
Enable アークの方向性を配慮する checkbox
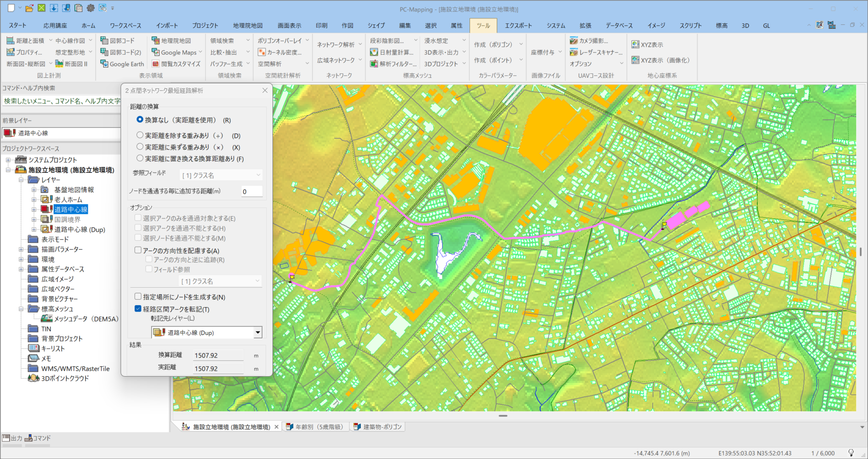[138, 251]
